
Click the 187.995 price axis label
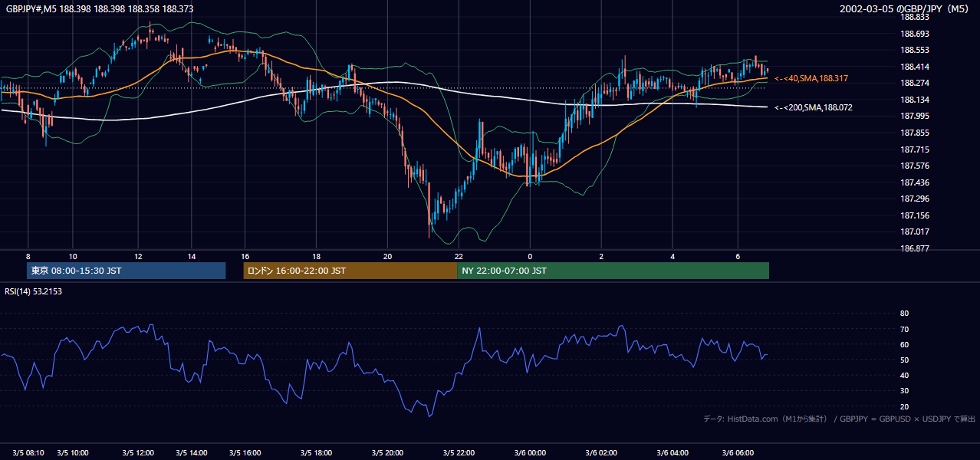[915, 116]
